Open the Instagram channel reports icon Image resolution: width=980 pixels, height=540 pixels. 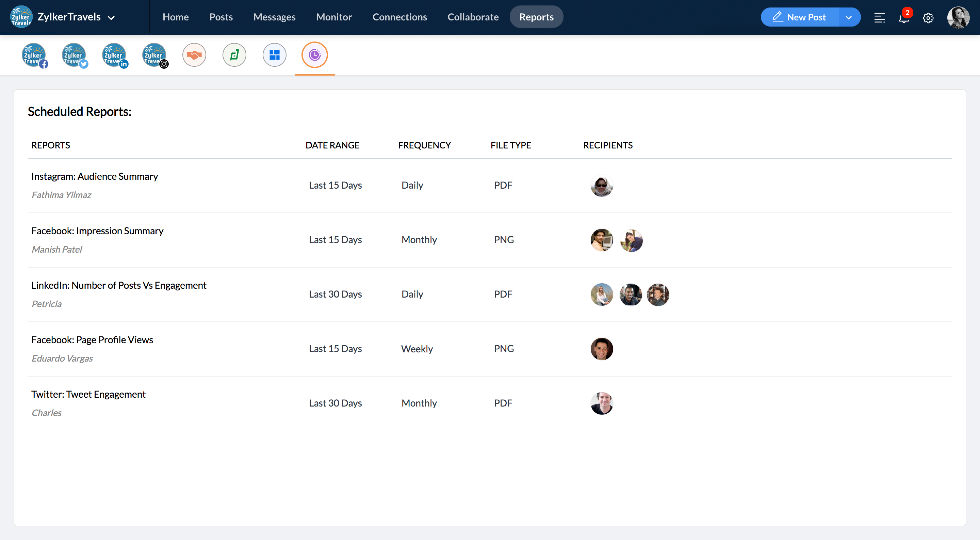(x=154, y=55)
